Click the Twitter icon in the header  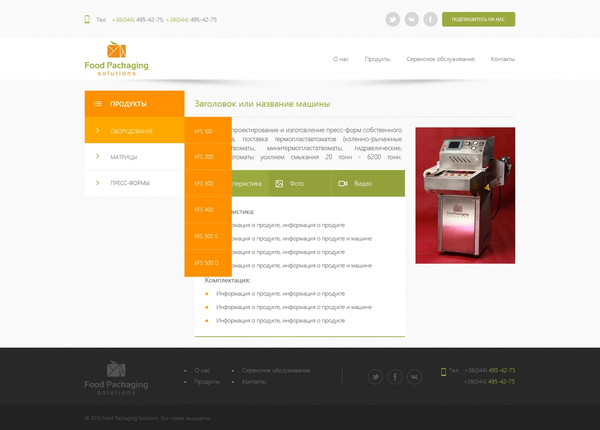click(393, 19)
